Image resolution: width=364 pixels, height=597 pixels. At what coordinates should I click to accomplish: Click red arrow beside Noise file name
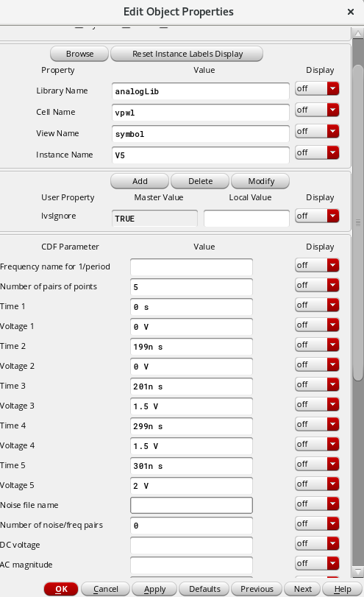click(333, 504)
